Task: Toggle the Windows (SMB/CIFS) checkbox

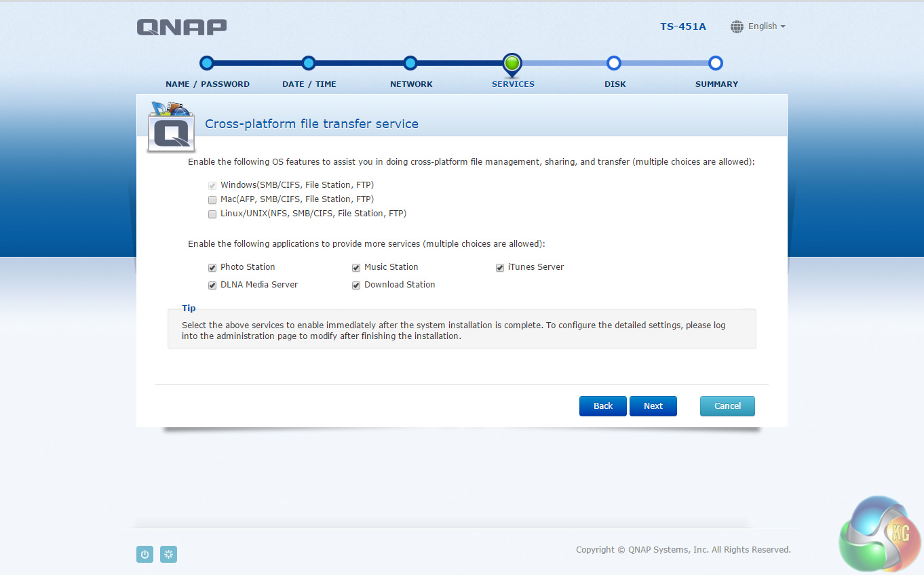Action: [x=212, y=185]
